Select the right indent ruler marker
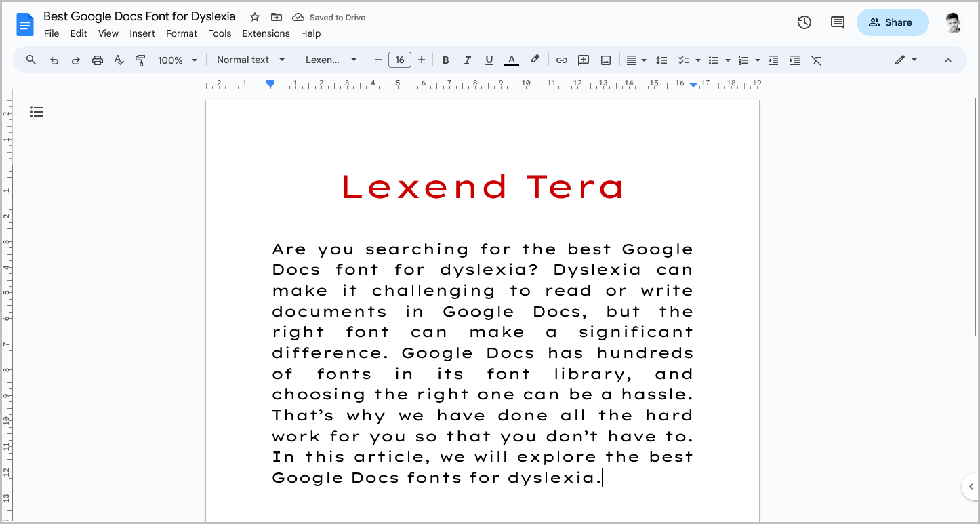This screenshot has height=524, width=980. [693, 85]
